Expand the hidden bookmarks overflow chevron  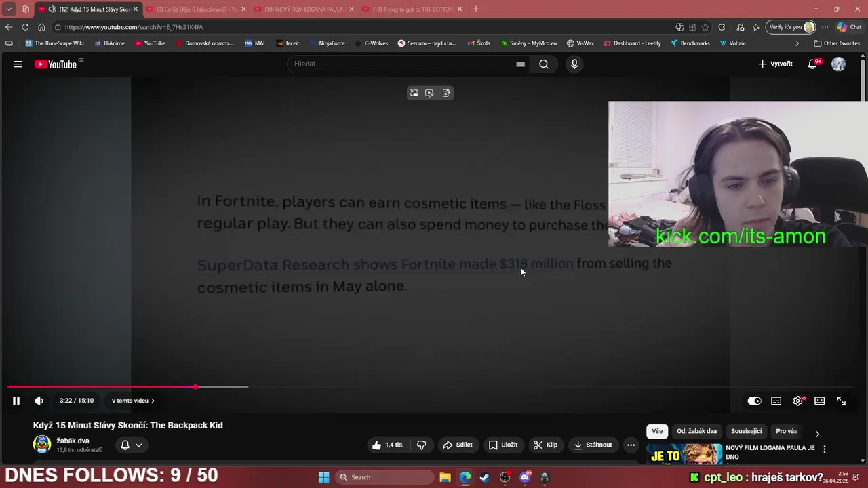point(797,43)
